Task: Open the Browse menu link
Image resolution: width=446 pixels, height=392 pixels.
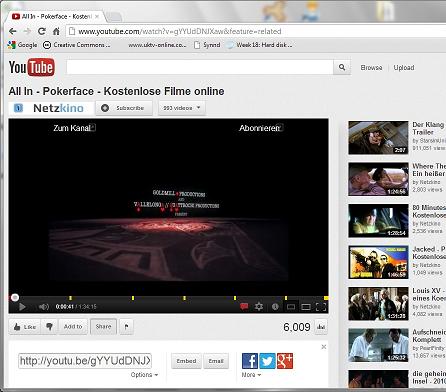Action: (x=371, y=68)
